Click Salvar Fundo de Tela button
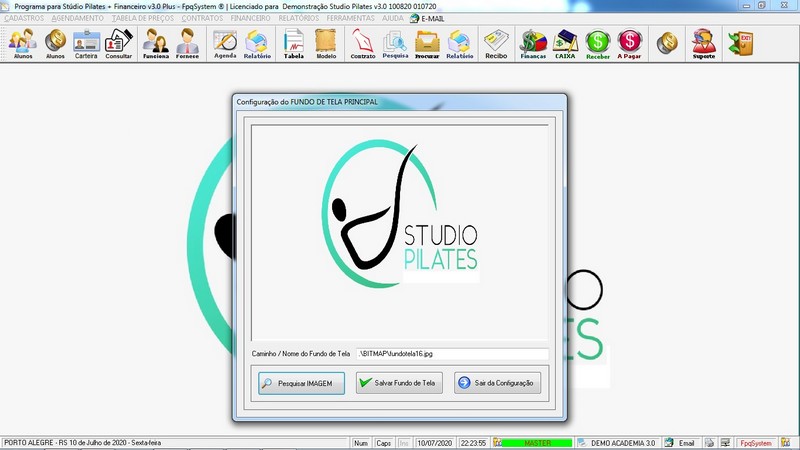This screenshot has height=450, width=800. click(399, 383)
